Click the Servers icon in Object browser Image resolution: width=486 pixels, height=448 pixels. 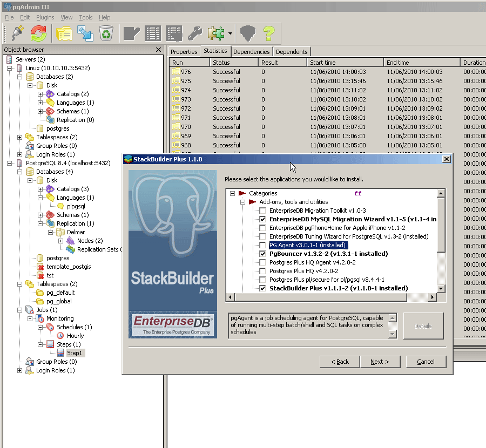click(x=9, y=59)
